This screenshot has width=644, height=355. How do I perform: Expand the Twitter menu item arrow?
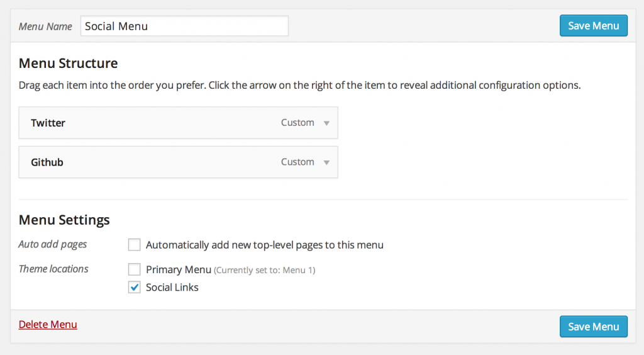[x=326, y=123]
